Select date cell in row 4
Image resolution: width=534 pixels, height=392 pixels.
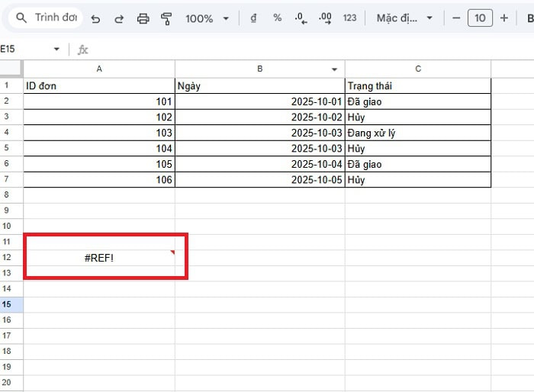tap(260, 133)
